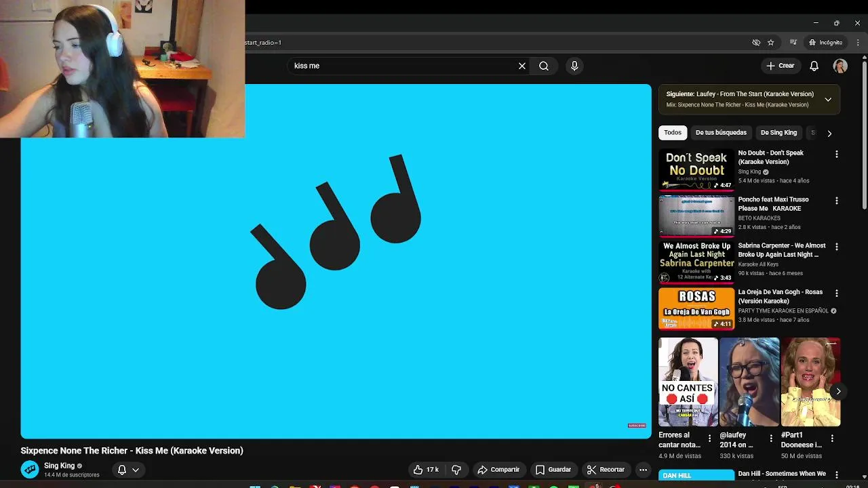Click the magnifying glass search button
The width and height of the screenshot is (868, 488).
pyautogui.click(x=544, y=66)
